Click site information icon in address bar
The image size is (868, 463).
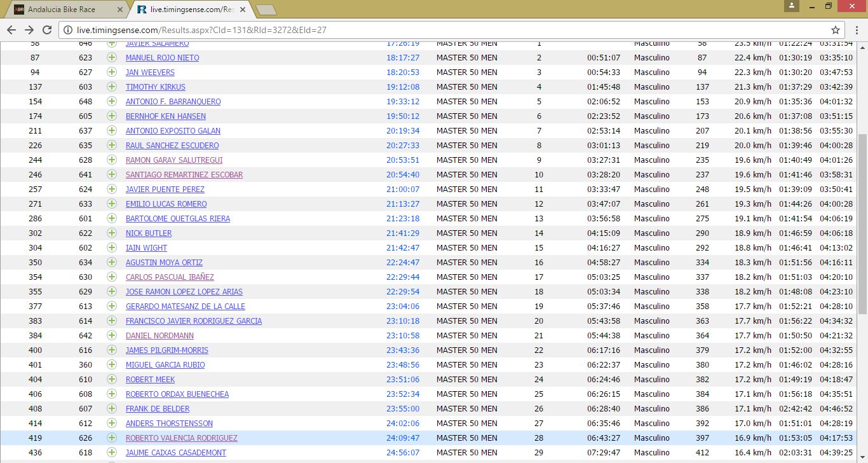point(67,30)
